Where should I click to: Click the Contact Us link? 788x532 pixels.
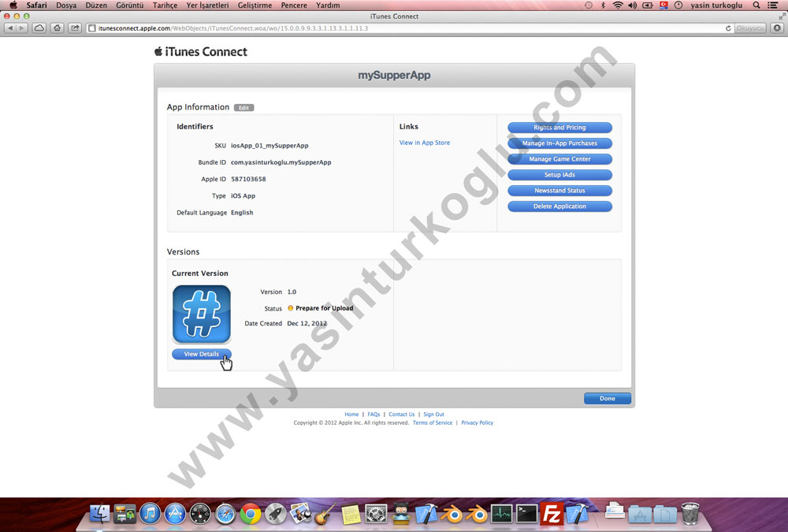point(402,415)
